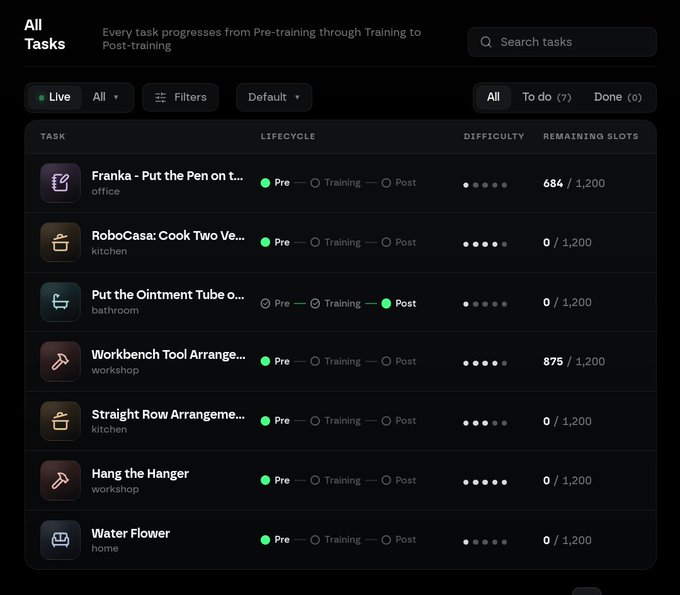Click difficulty dots for Franka task
Image resolution: width=680 pixels, height=595 pixels.
point(485,185)
